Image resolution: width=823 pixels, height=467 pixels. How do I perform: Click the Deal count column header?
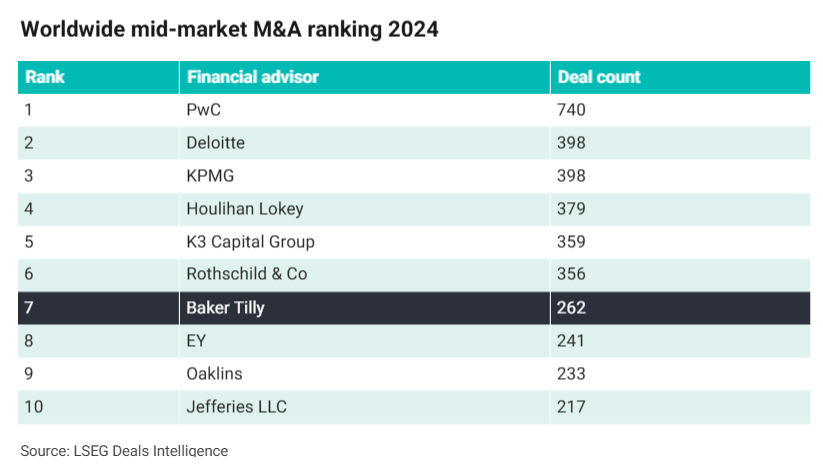599,77
